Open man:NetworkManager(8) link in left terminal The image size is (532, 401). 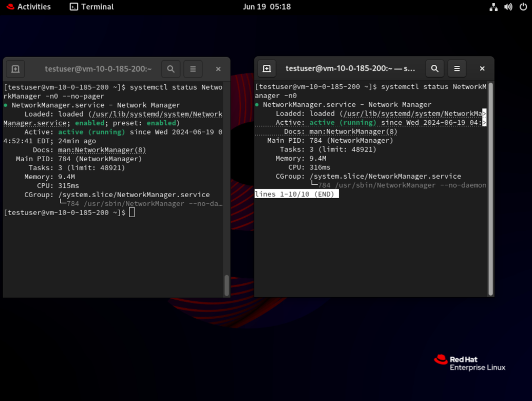[102, 150]
